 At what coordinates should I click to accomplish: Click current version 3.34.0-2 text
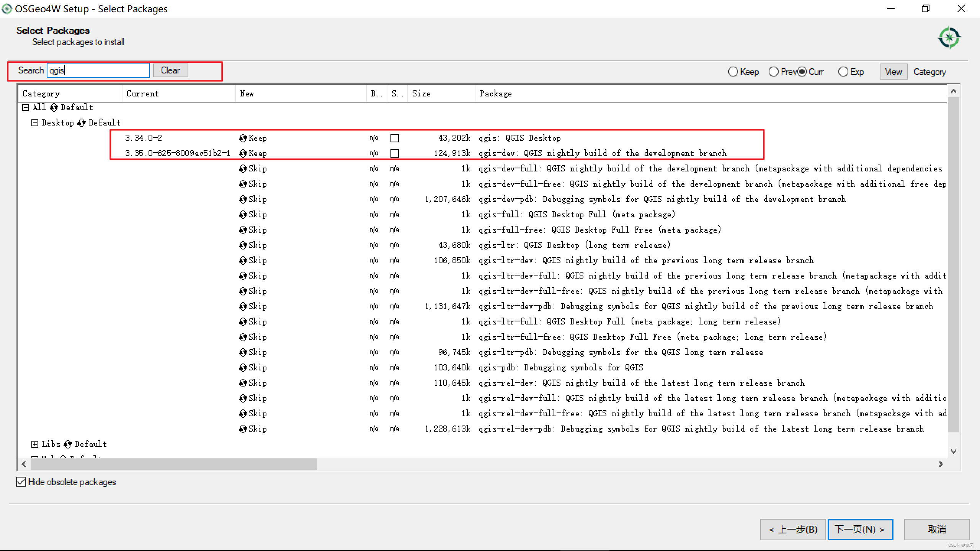[x=144, y=138]
